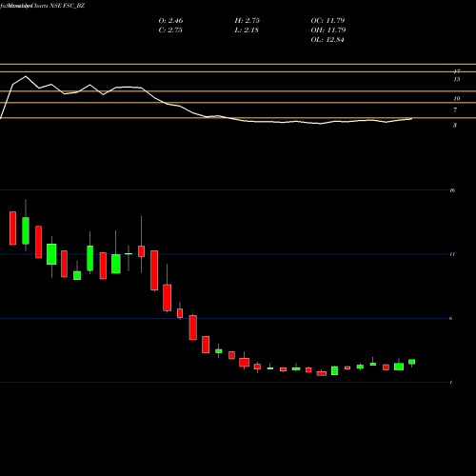Click the 'C: 2.75' close value
Viewport: 476px width, 476px height.
[x=170, y=30]
